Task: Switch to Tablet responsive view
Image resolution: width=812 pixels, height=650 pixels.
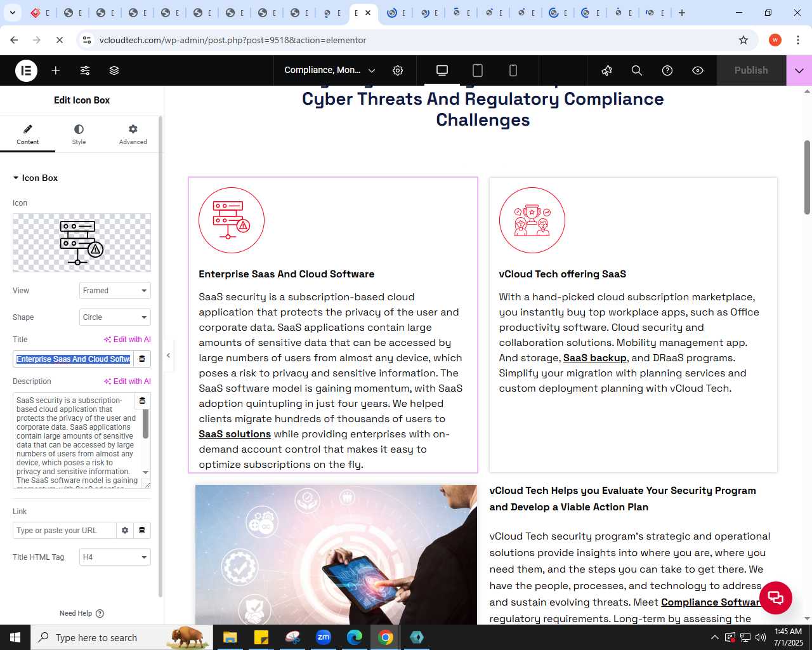Action: [478, 70]
